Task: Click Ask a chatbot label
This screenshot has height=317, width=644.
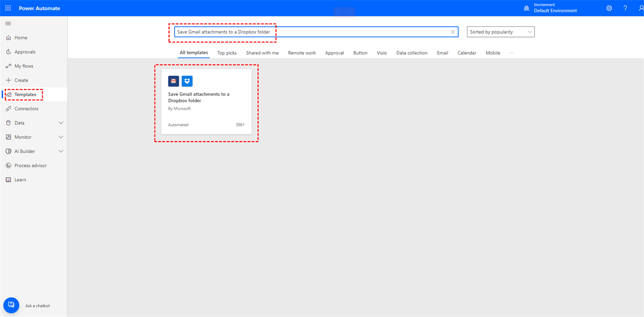Action: click(x=38, y=306)
